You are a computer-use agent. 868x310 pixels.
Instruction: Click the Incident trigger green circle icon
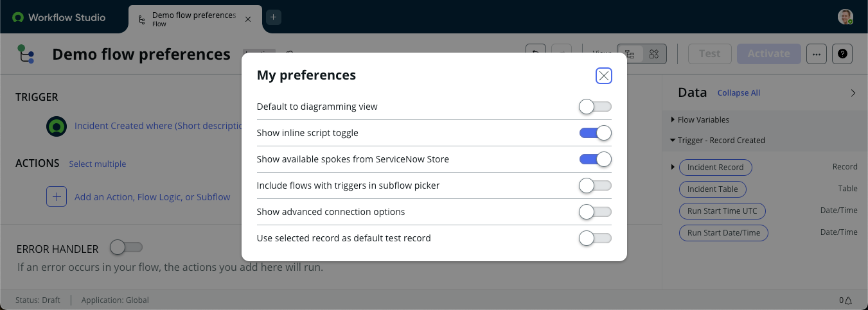[x=57, y=126]
